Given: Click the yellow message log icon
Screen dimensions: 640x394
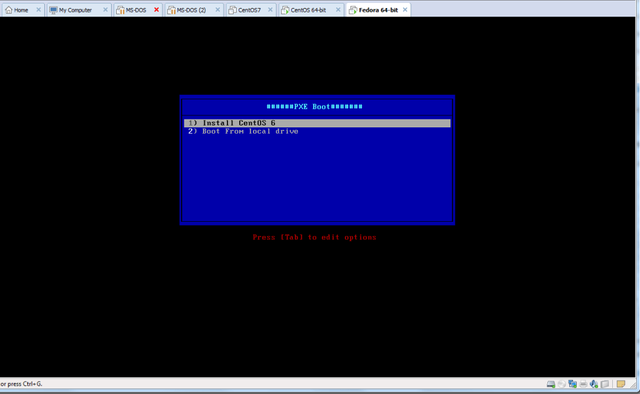Looking at the screenshot, I should tap(621, 384).
